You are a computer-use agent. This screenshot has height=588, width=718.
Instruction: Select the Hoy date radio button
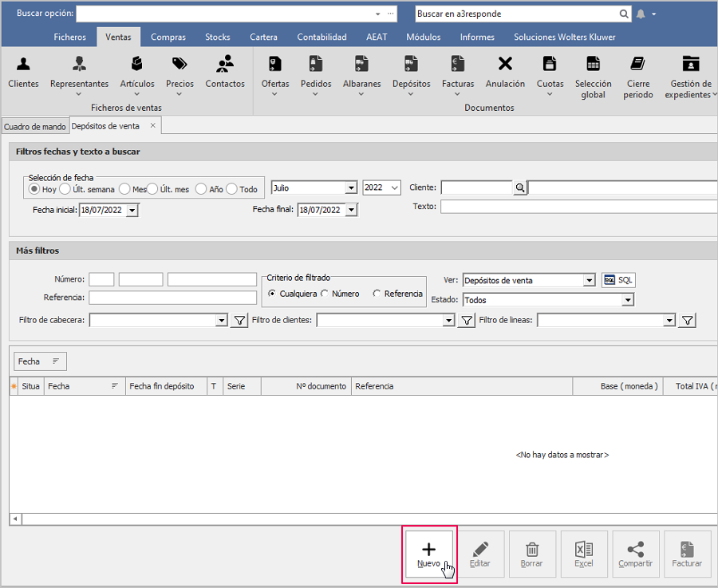(34, 188)
